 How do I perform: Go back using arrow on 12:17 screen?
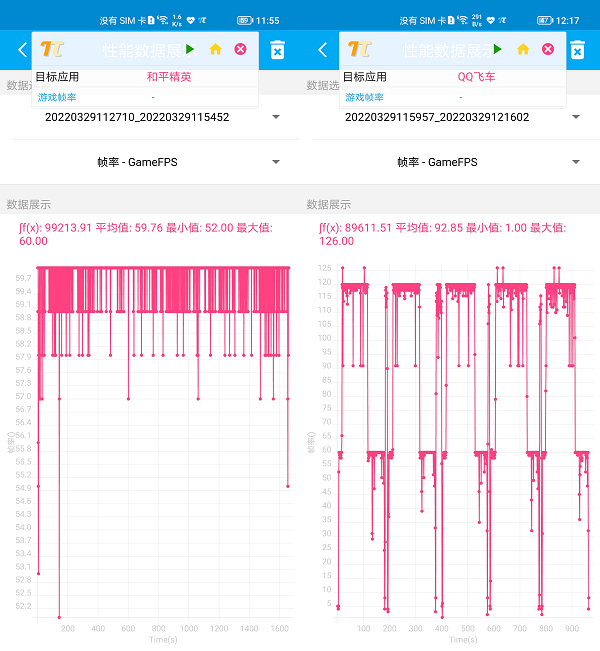click(x=322, y=50)
